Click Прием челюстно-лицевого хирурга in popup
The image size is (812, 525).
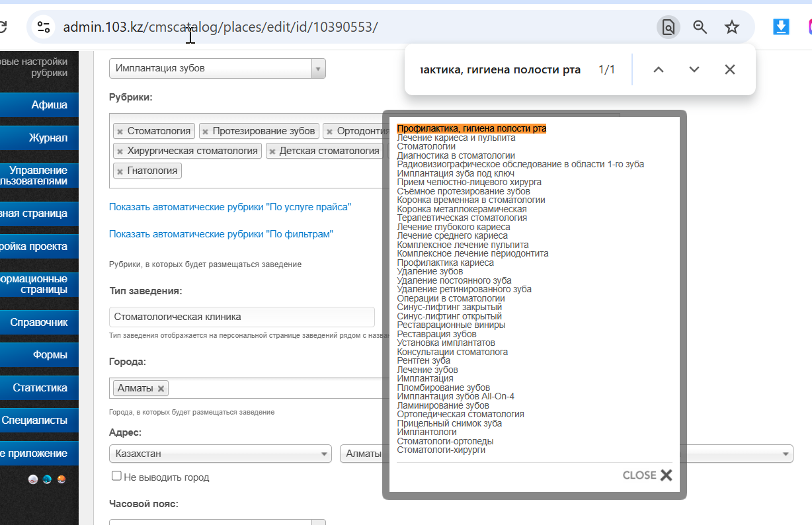[469, 182]
